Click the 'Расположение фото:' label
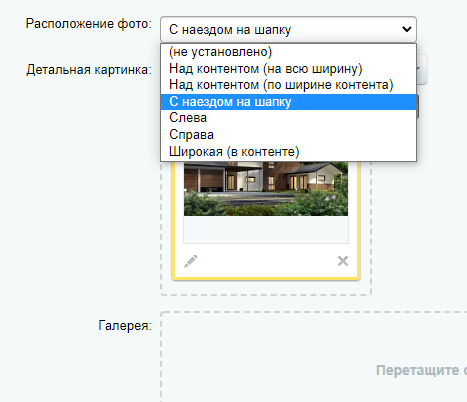 [89, 24]
